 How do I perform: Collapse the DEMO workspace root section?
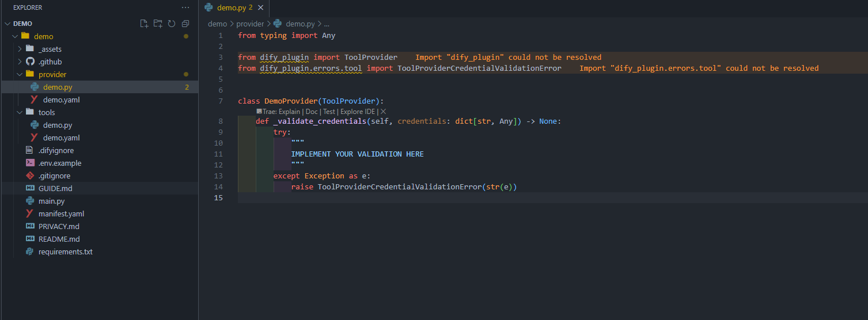pyautogui.click(x=7, y=24)
